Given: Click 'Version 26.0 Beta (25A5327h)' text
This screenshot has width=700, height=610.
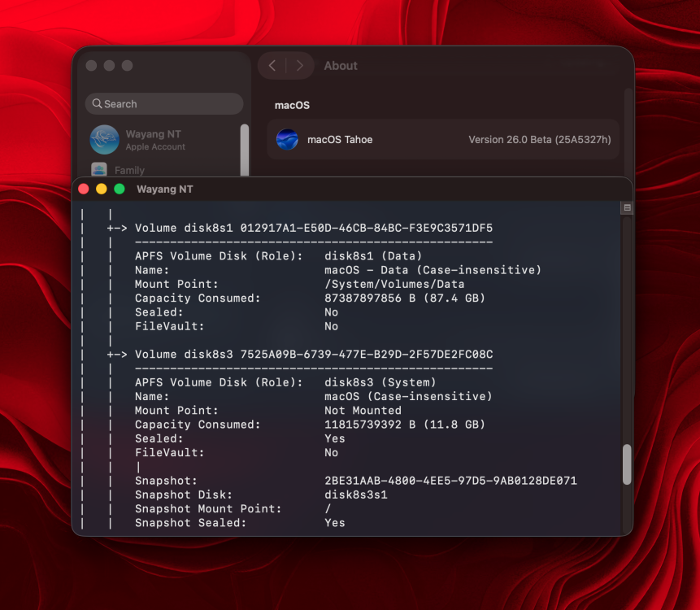Looking at the screenshot, I should pos(540,140).
